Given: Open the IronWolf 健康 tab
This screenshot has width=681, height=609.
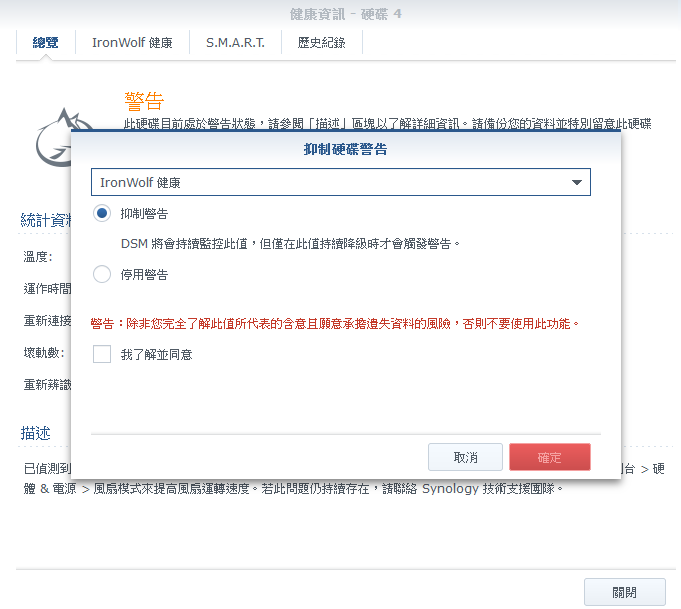Looking at the screenshot, I should coord(132,42).
